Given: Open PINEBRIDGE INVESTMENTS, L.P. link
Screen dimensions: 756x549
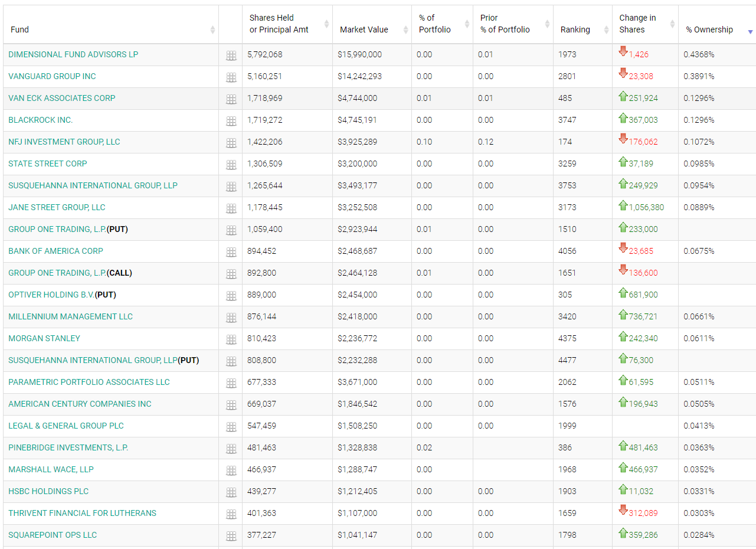Looking at the screenshot, I should 68,447.
